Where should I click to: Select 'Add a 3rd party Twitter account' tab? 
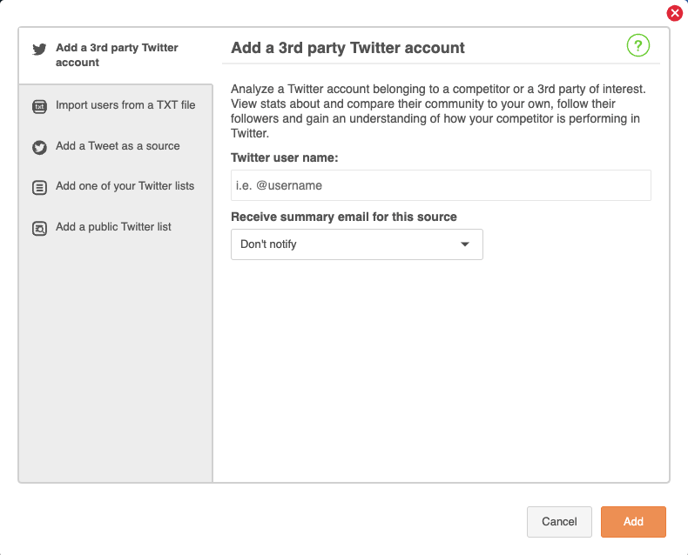[x=116, y=55]
